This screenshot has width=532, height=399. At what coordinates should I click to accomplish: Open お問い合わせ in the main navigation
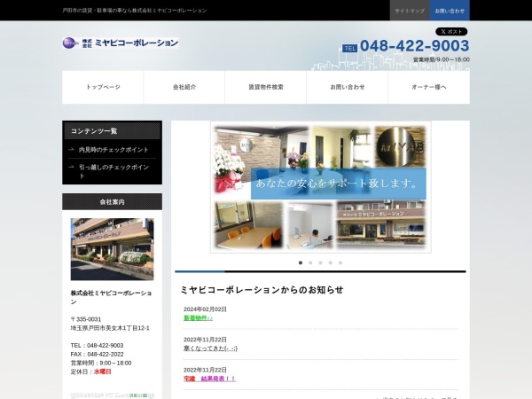pos(347,87)
